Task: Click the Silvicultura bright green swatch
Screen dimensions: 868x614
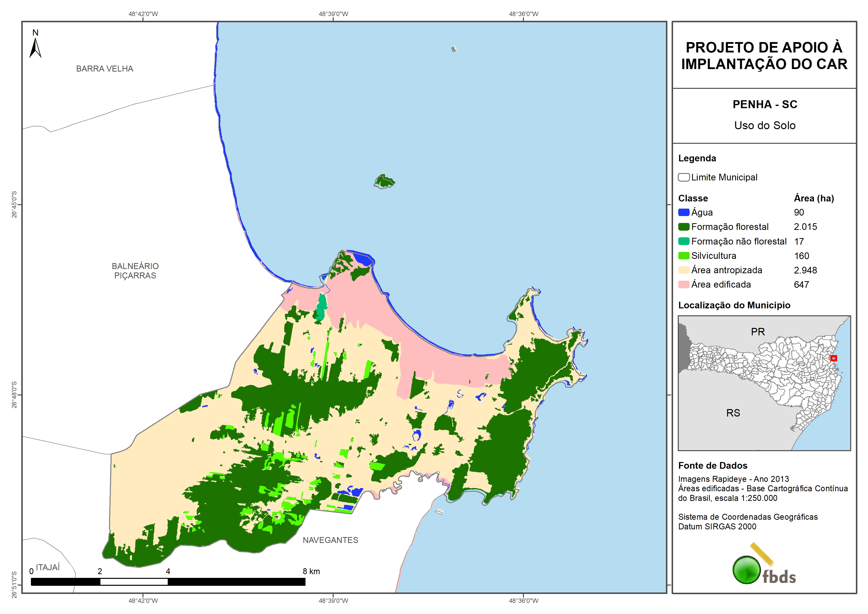Action: pyautogui.click(x=683, y=256)
